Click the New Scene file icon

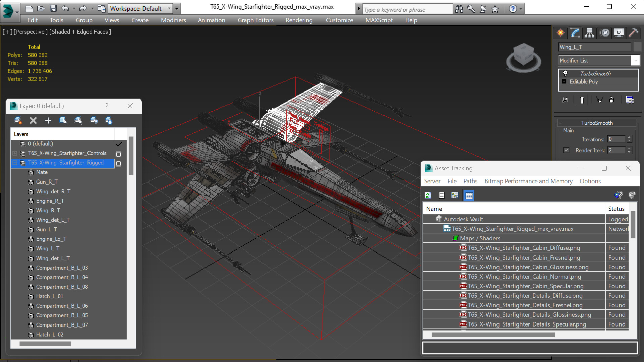29,8
